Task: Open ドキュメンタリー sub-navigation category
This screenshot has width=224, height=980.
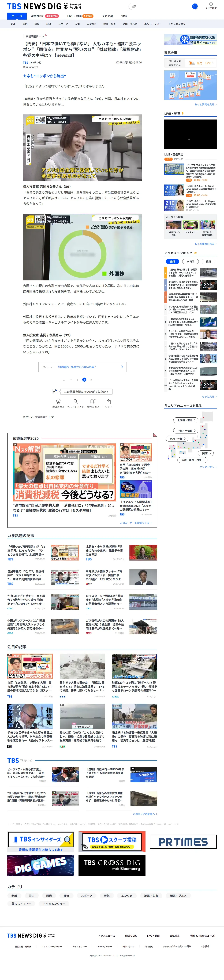Action: tap(178, 24)
